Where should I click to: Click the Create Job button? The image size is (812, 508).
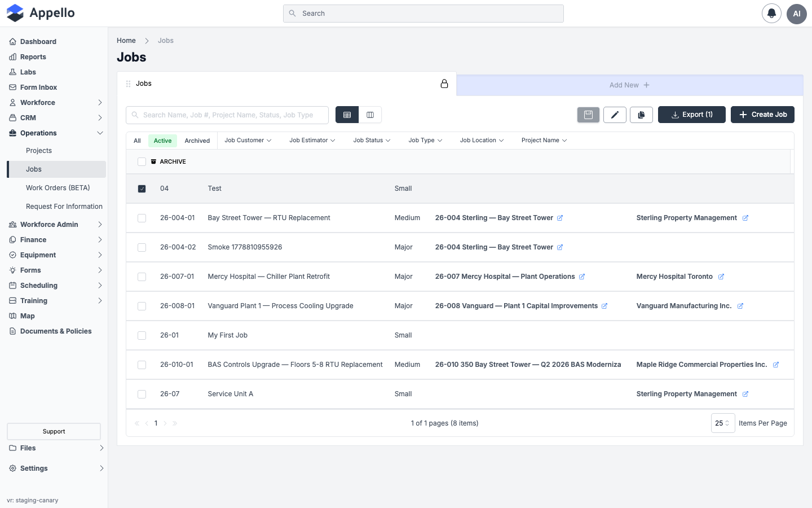762,115
